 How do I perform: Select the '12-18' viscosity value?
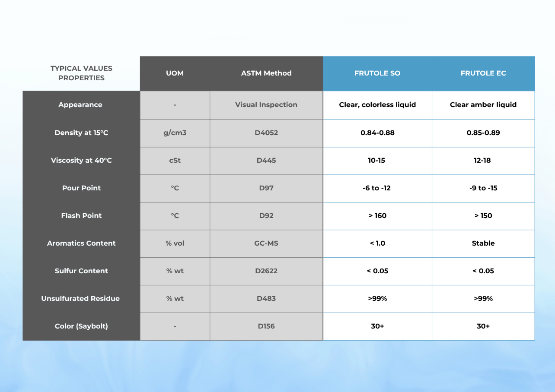point(483,161)
